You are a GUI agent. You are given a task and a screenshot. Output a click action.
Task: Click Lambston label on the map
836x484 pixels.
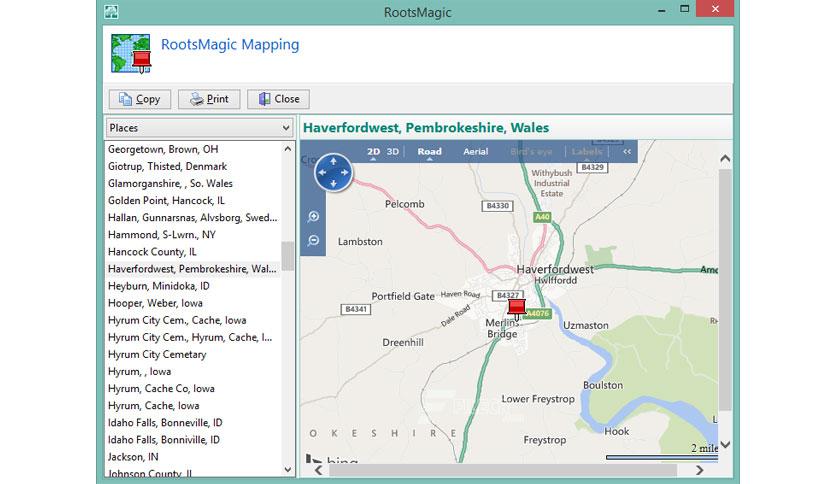[x=360, y=241]
